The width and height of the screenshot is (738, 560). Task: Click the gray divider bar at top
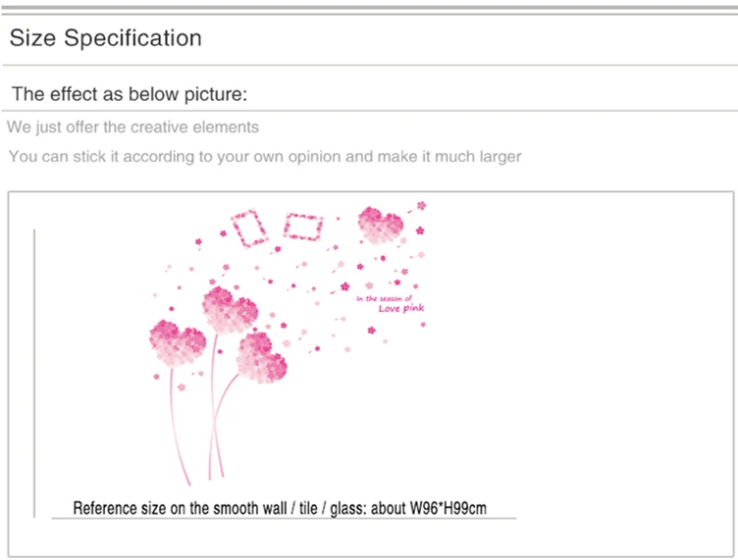(x=369, y=8)
